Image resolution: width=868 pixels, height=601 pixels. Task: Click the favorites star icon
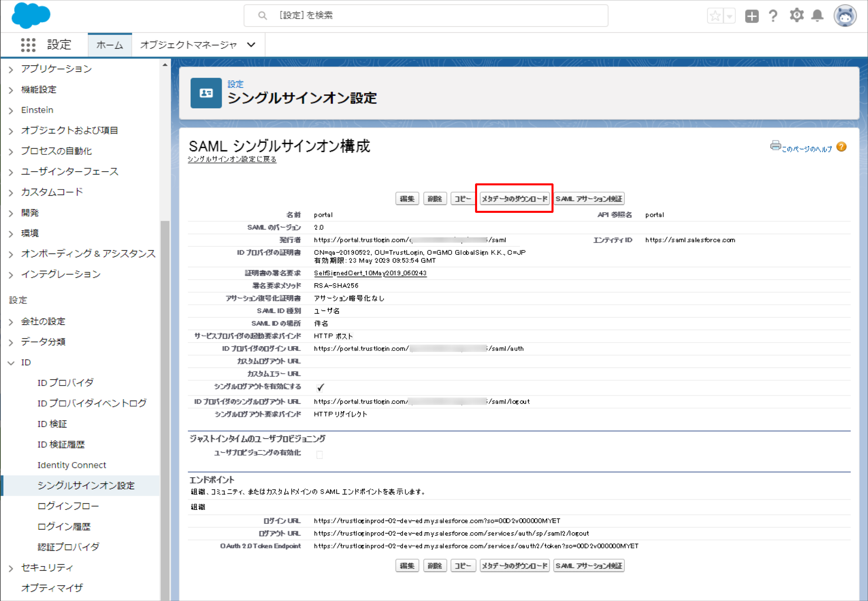pos(715,16)
